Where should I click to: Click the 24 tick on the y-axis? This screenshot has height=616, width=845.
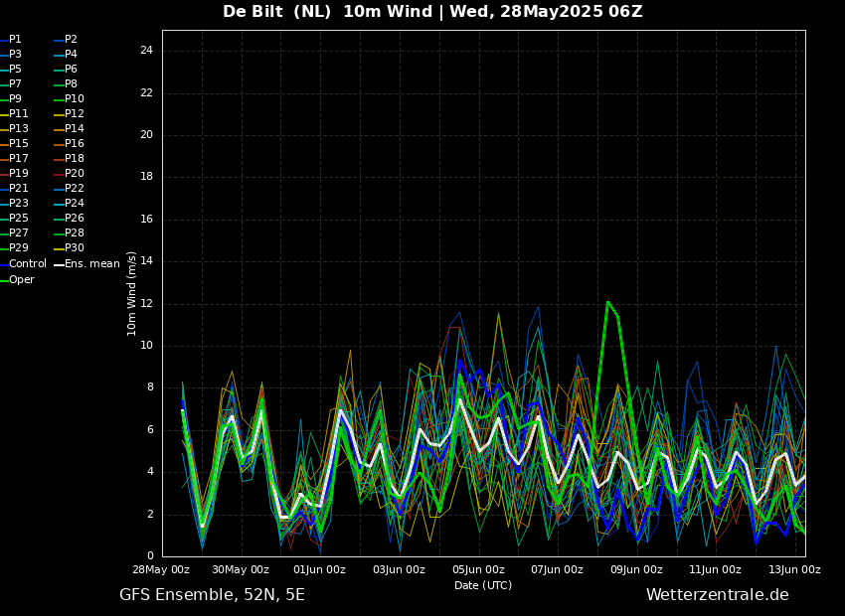click(146, 51)
